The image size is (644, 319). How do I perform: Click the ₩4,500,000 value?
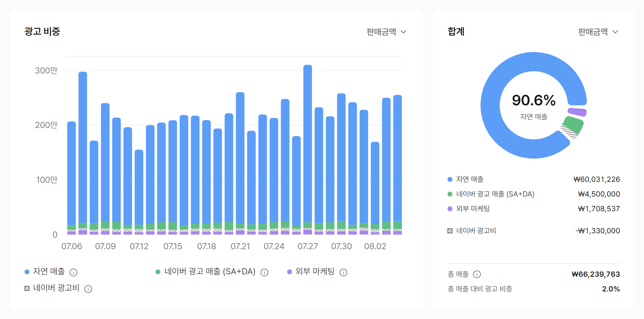[599, 194]
